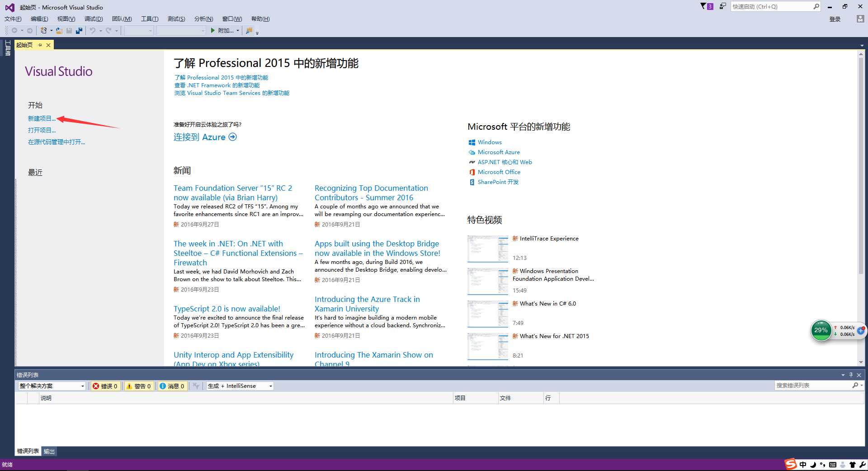Image resolution: width=868 pixels, height=471 pixels.
Task: Click the New Project toolbar icon
Action: 43,31
